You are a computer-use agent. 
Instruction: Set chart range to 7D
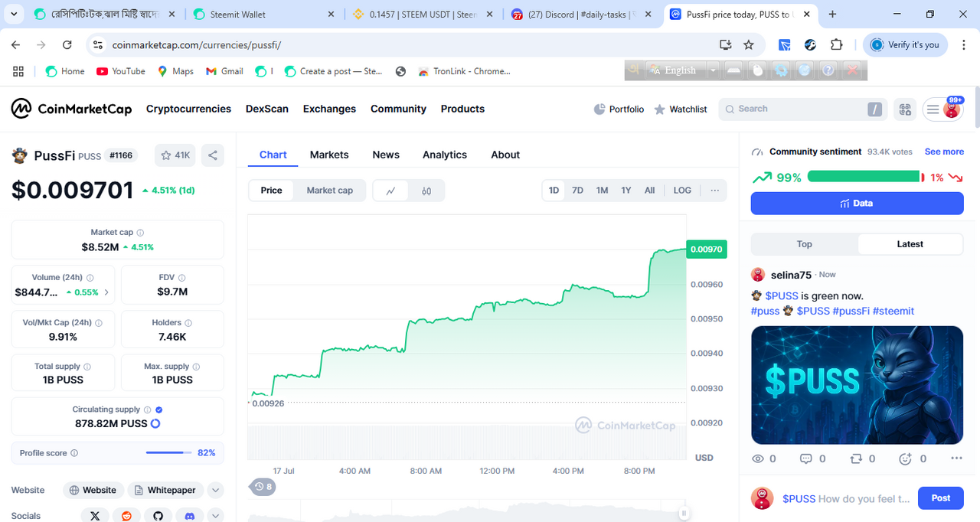[x=578, y=191]
